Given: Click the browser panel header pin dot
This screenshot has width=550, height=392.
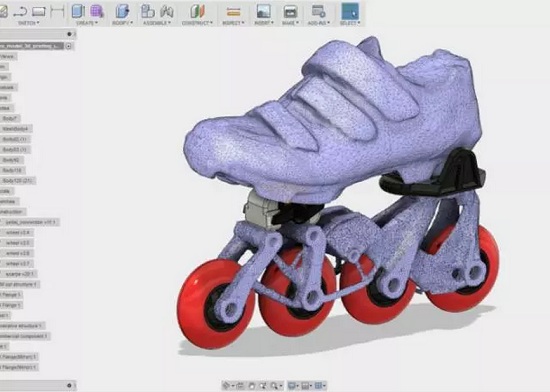Looking at the screenshot, I should 69,34.
